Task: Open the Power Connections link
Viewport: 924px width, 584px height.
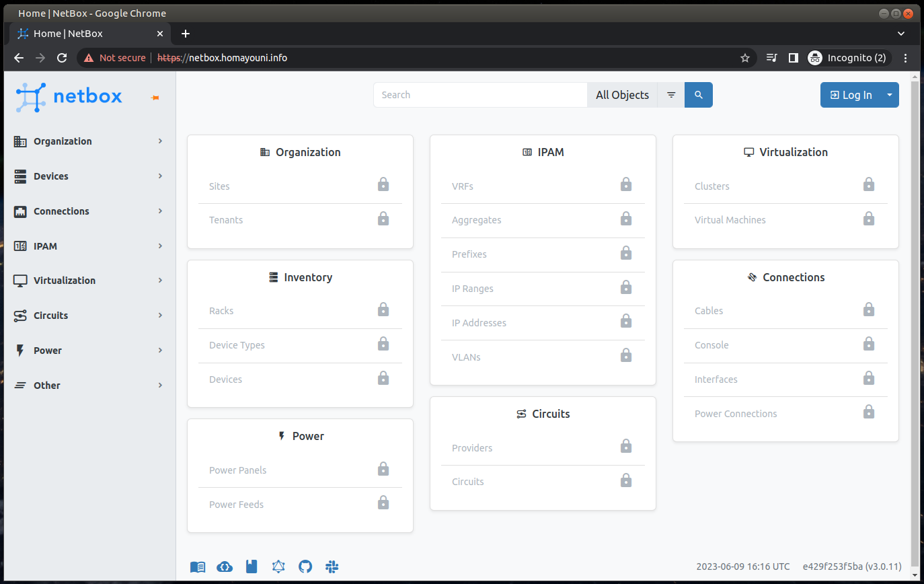Action: [736, 414]
